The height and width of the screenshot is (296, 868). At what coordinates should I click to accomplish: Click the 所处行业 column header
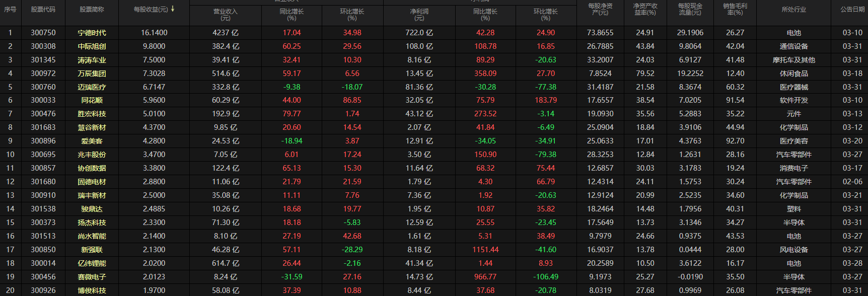[x=793, y=10]
